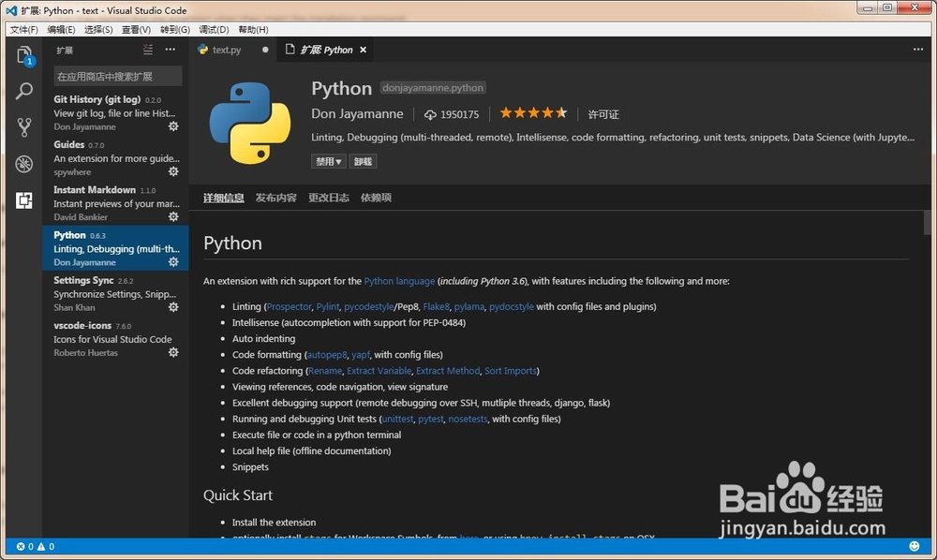Open the autopep8 link

(327, 355)
